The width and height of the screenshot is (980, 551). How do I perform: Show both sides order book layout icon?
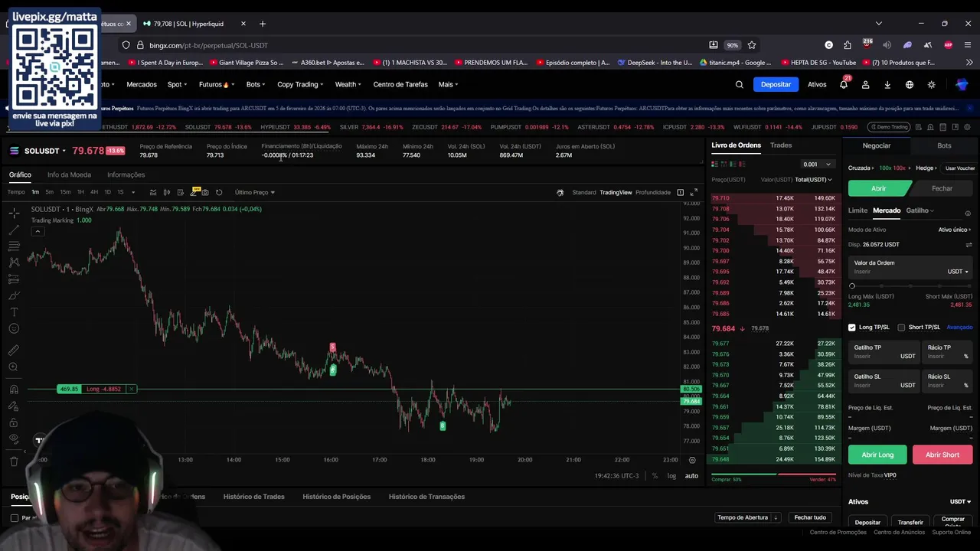tap(715, 164)
